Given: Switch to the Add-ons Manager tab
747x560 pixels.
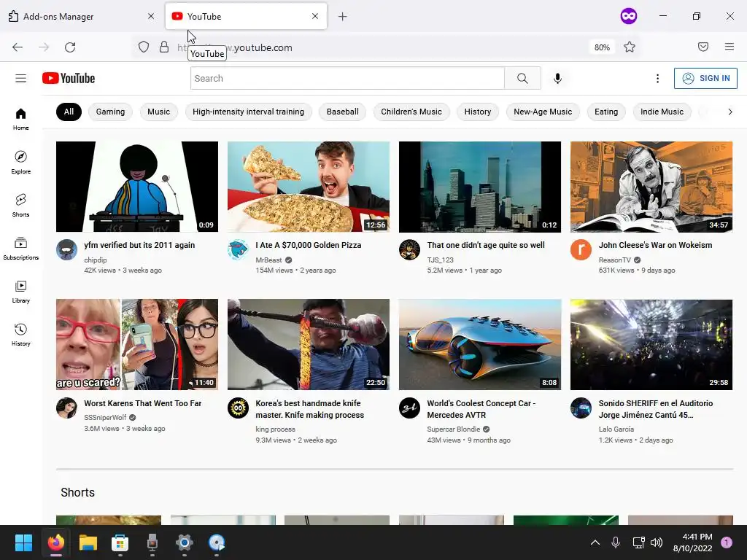Looking at the screenshot, I should click(81, 16).
